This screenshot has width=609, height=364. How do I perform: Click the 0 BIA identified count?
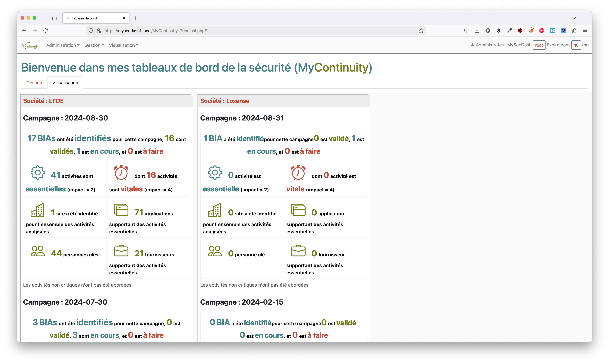[x=220, y=323]
